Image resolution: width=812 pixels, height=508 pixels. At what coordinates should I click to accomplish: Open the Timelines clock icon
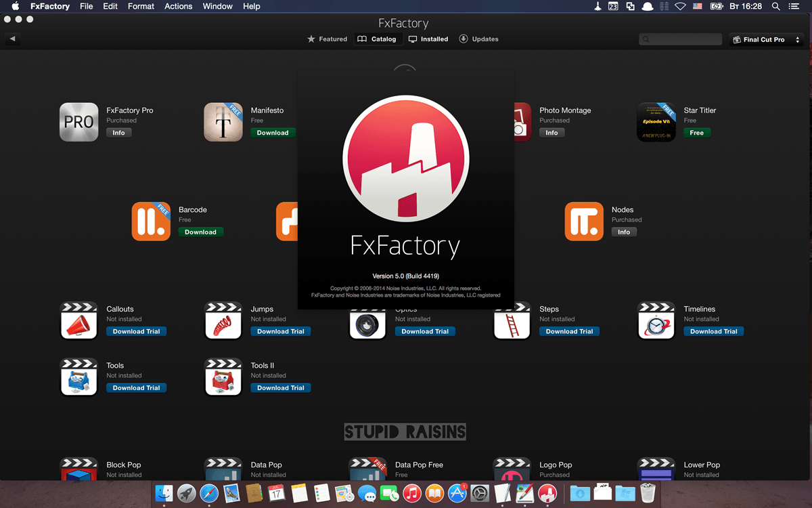656,320
